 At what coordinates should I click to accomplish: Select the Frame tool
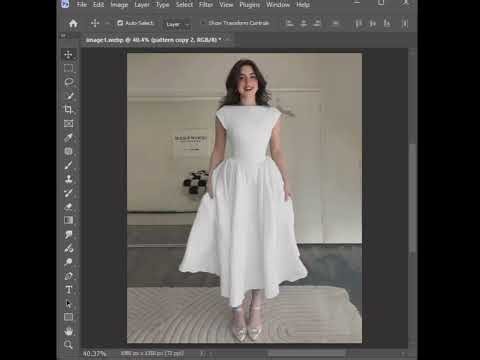coord(68,124)
